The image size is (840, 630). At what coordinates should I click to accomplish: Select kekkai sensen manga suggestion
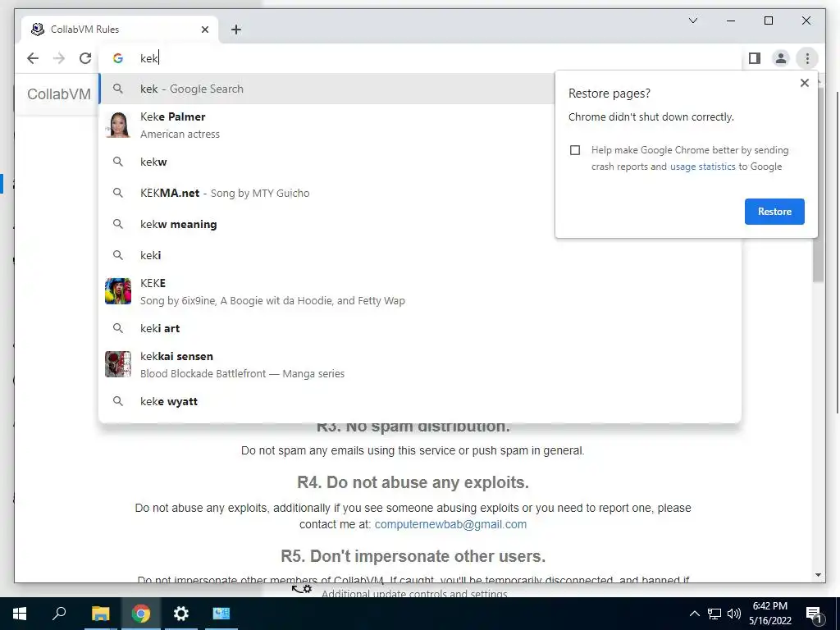tap(420, 365)
